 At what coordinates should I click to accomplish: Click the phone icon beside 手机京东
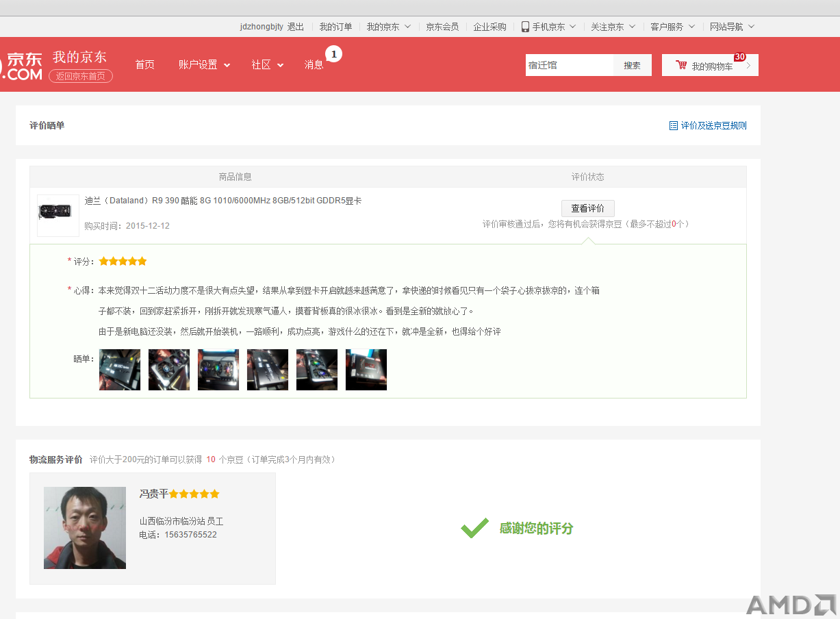click(525, 27)
